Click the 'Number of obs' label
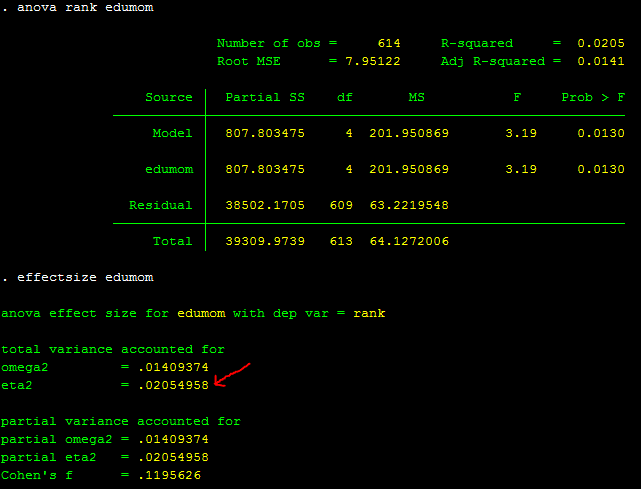641x489 pixels. pos(269,43)
